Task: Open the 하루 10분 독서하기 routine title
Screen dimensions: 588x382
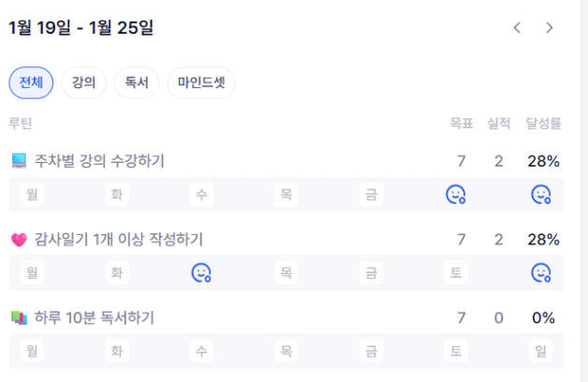Action: coord(95,318)
